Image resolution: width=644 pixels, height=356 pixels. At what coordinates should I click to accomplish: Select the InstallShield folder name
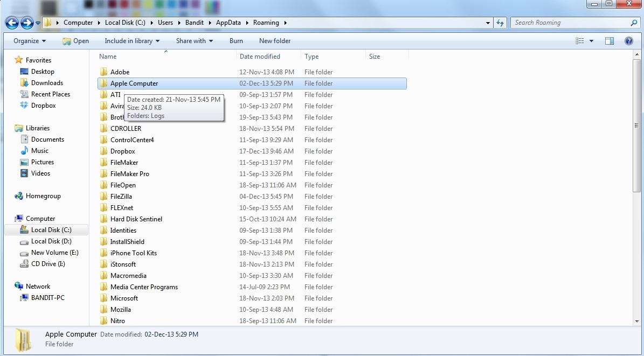click(x=127, y=241)
